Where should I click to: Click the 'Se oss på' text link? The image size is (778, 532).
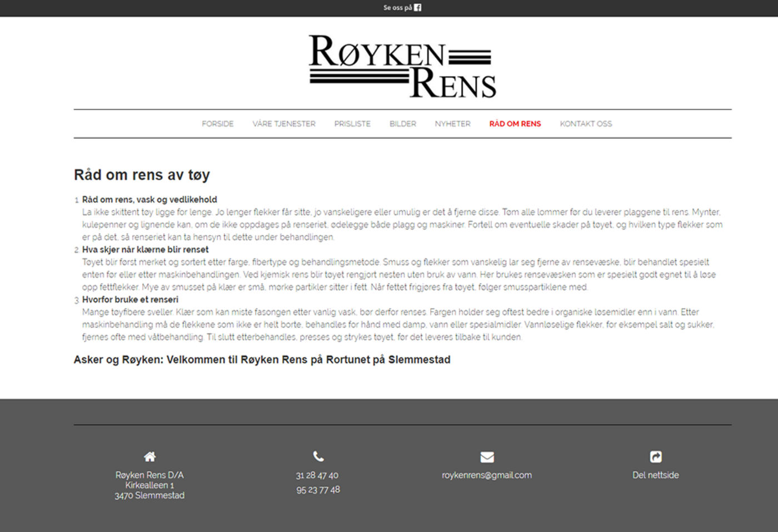397,8
